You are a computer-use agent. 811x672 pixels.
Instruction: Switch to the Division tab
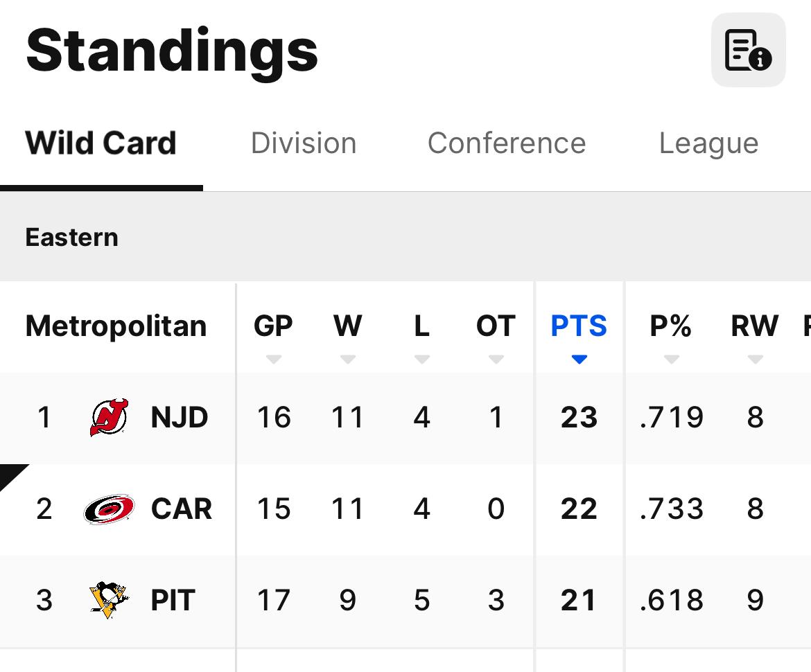click(304, 143)
